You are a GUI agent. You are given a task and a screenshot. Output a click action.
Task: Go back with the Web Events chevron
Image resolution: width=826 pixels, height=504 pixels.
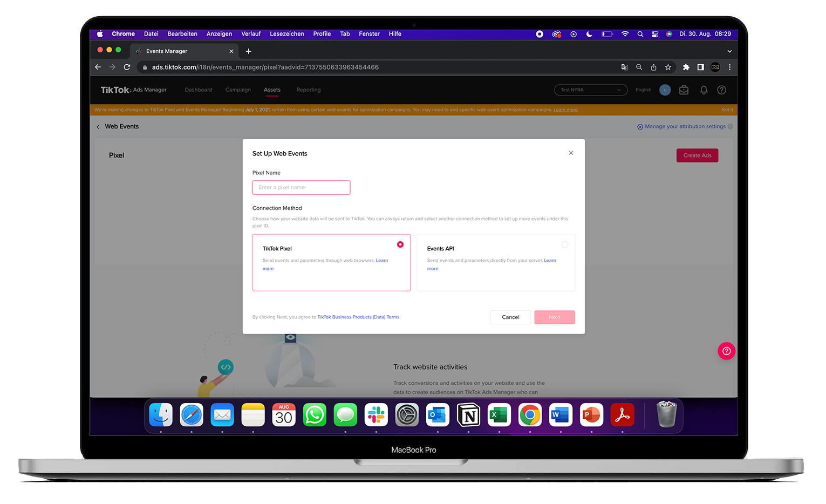point(98,127)
